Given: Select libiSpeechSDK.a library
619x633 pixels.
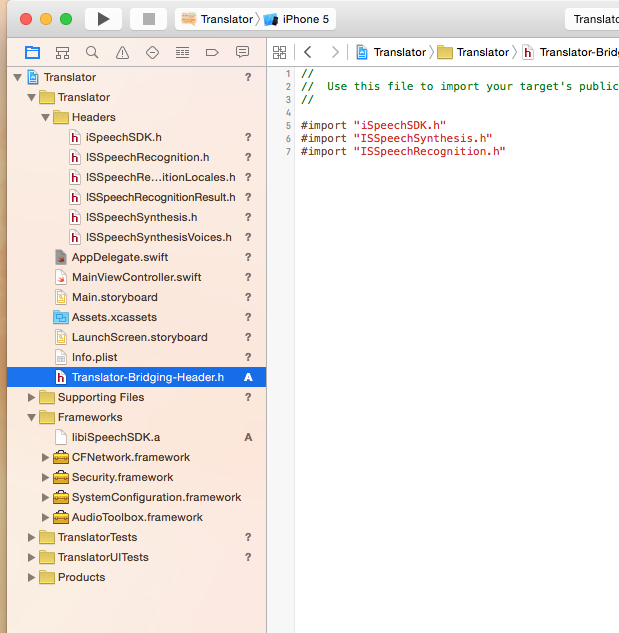Looking at the screenshot, I should click(x=136, y=437).
